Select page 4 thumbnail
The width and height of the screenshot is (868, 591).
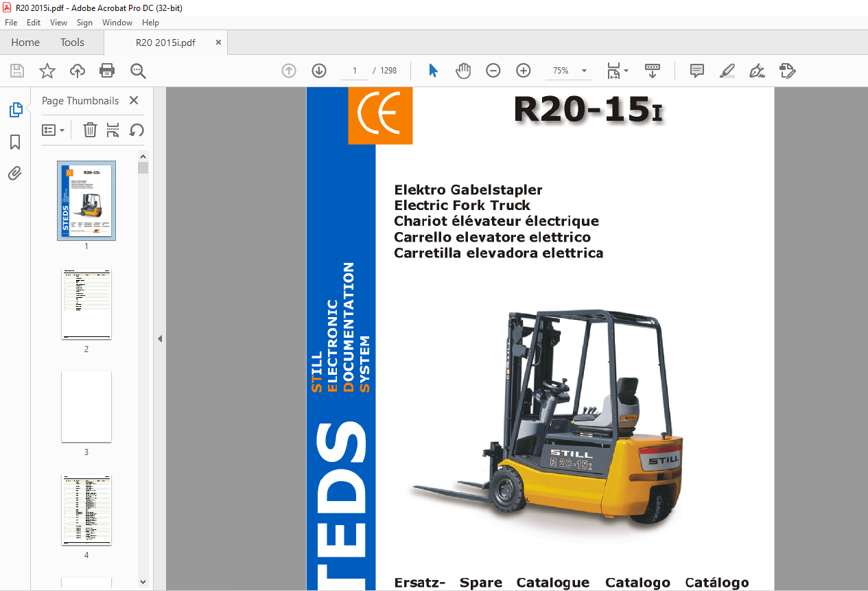[86, 510]
